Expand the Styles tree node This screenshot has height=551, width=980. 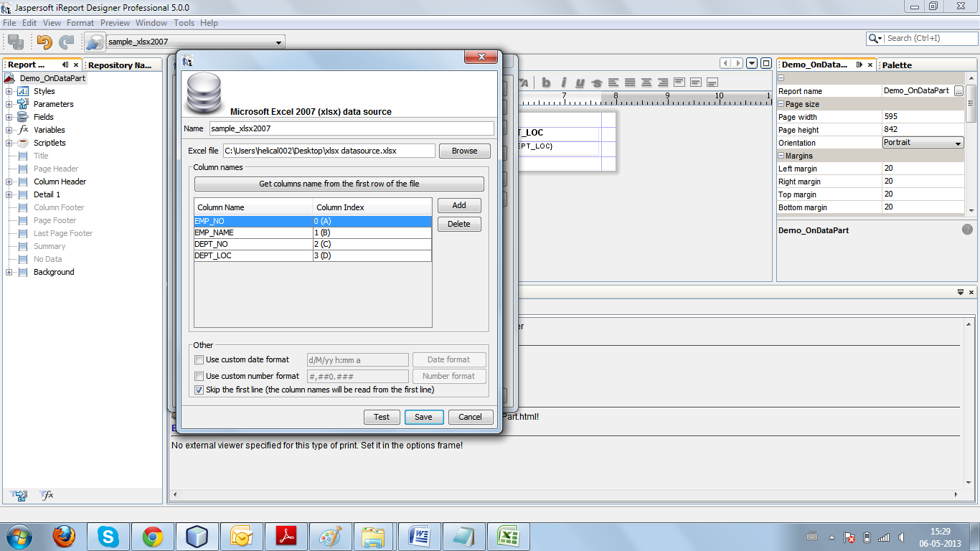[9, 91]
